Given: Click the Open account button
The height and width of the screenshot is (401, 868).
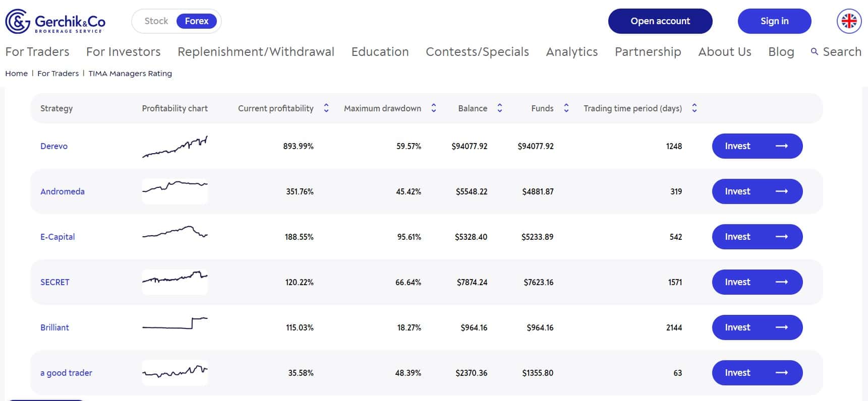Looking at the screenshot, I should (660, 21).
